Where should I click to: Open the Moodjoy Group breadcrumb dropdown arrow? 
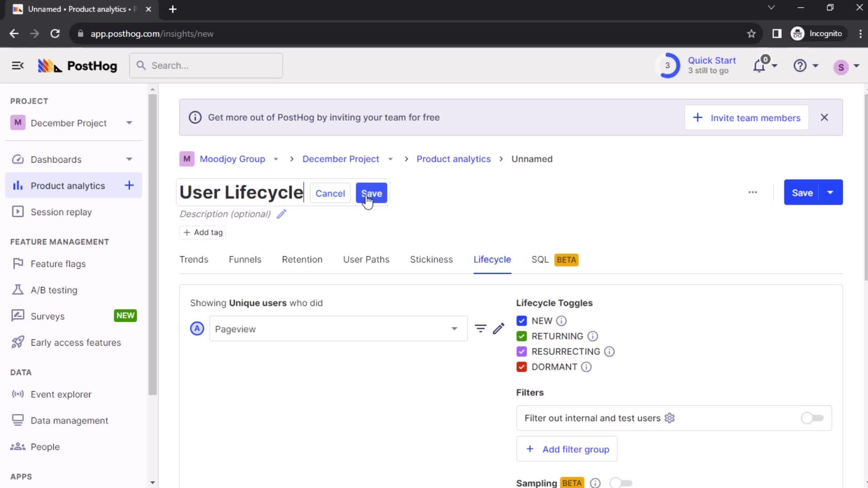pyautogui.click(x=276, y=159)
